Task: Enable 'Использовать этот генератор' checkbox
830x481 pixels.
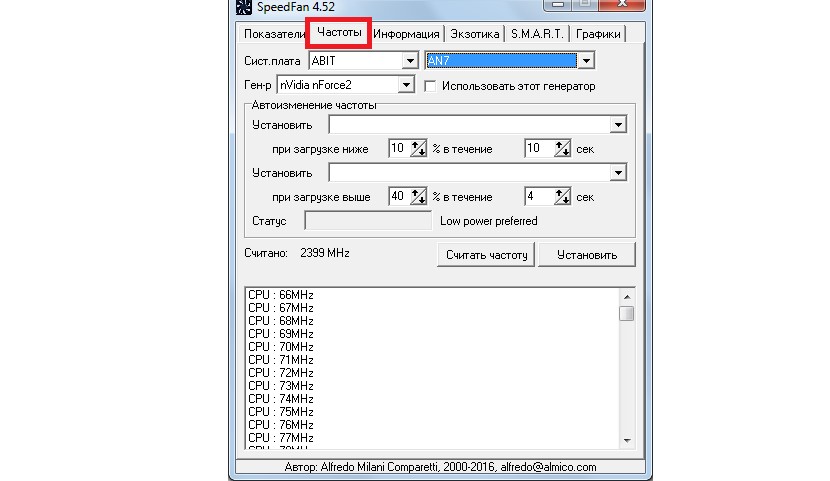Action: pyautogui.click(x=430, y=86)
